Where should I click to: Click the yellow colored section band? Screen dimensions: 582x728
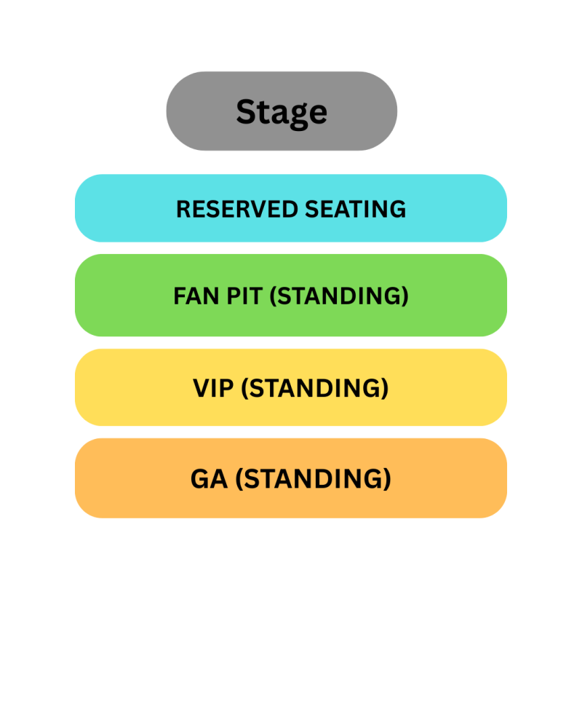tap(116, 387)
